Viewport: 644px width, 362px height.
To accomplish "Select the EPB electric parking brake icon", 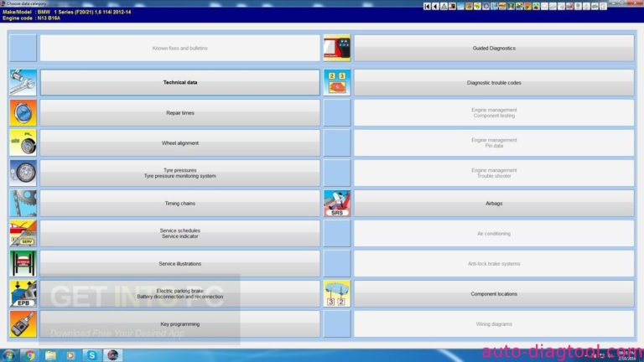I will [x=23, y=294].
